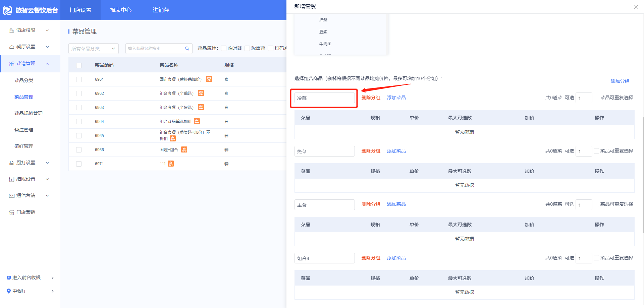Click the 套 badge on row 6962
644x308 pixels.
pos(201,93)
